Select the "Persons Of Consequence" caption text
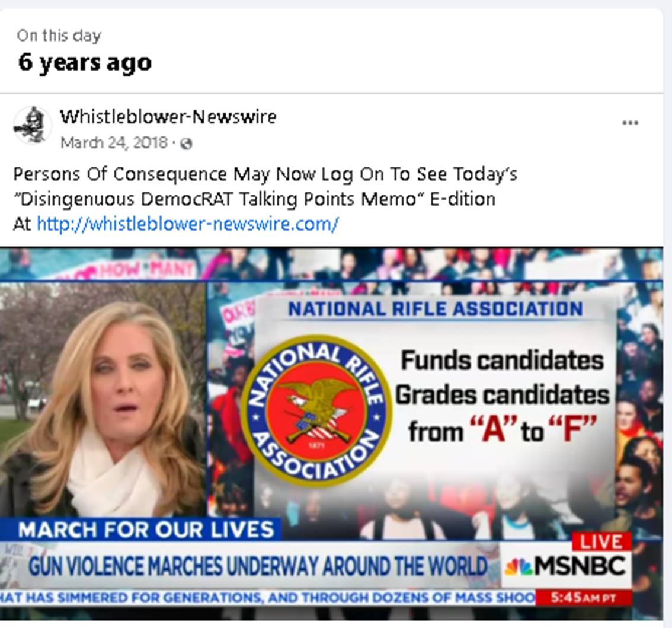This screenshot has height=628, width=672. 120,174
